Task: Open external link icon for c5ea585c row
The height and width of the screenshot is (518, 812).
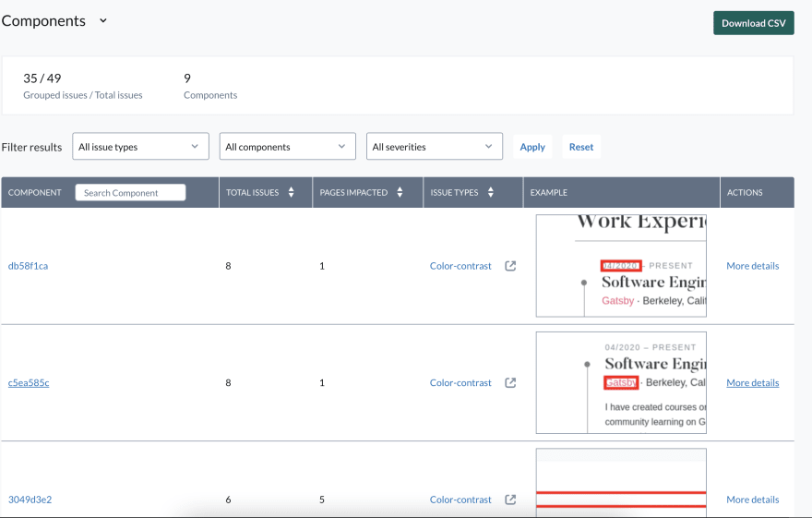Action: pyautogui.click(x=510, y=383)
